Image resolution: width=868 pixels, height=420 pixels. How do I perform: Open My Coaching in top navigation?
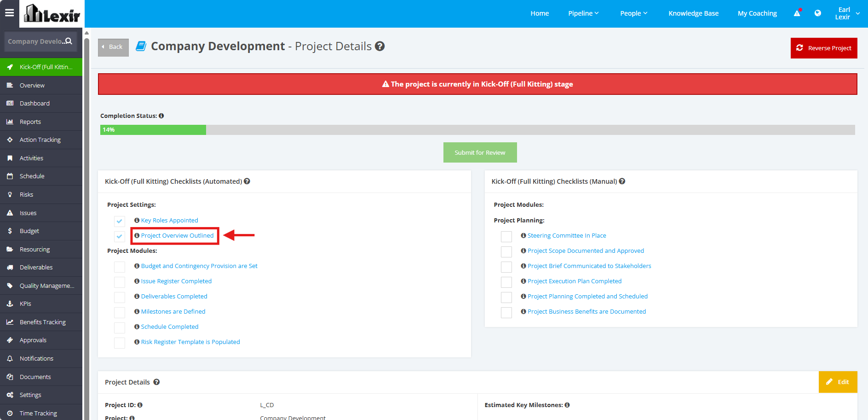pyautogui.click(x=757, y=13)
